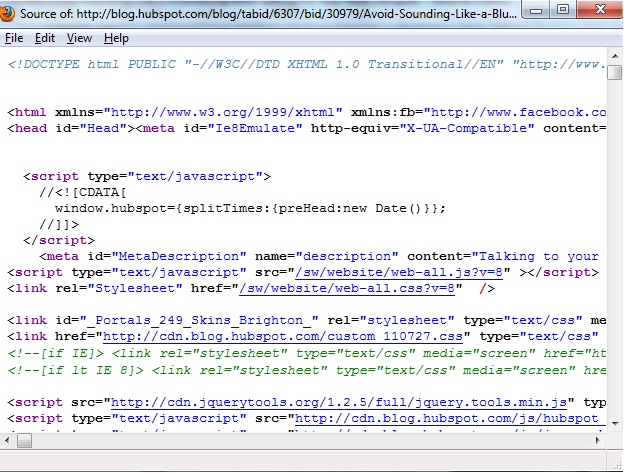Follow the web-all.js?v=8 script link
This screenshot has height=473, width=624.
pyautogui.click(x=400, y=272)
